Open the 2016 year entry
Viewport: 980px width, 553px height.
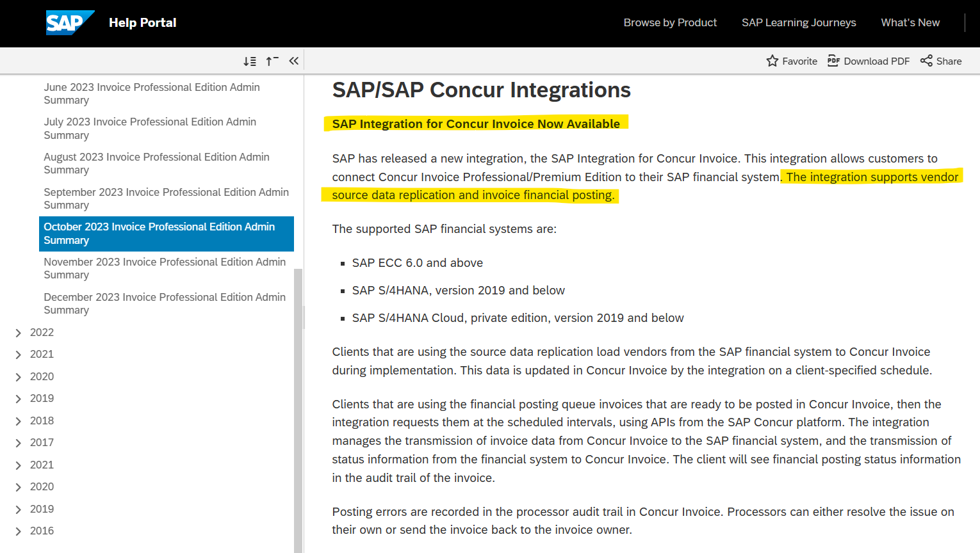point(42,531)
